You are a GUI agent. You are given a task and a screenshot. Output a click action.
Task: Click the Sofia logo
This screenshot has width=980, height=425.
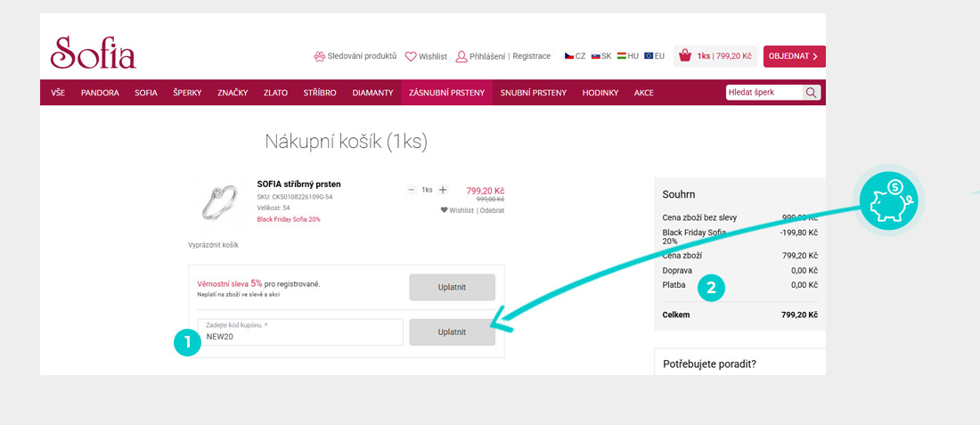94,53
